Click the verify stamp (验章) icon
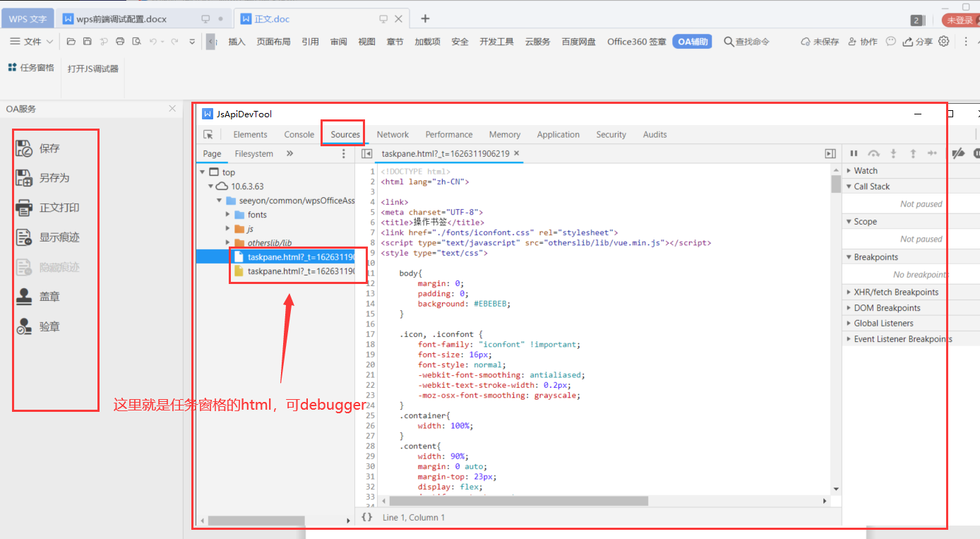980x539 pixels. tap(25, 326)
